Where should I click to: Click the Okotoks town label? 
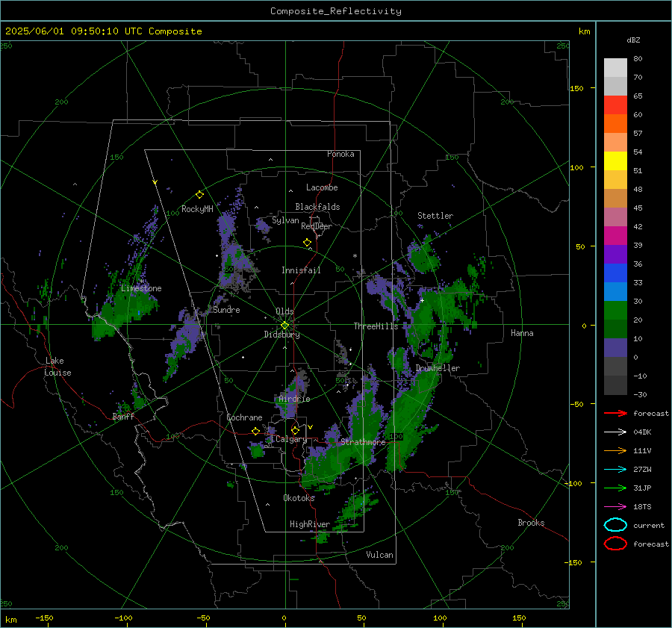[x=299, y=497]
